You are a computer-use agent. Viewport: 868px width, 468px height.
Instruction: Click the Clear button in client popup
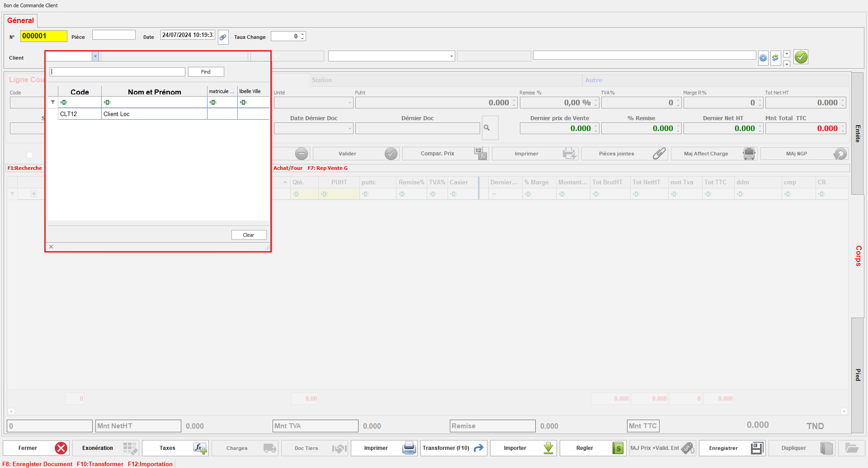tap(249, 235)
